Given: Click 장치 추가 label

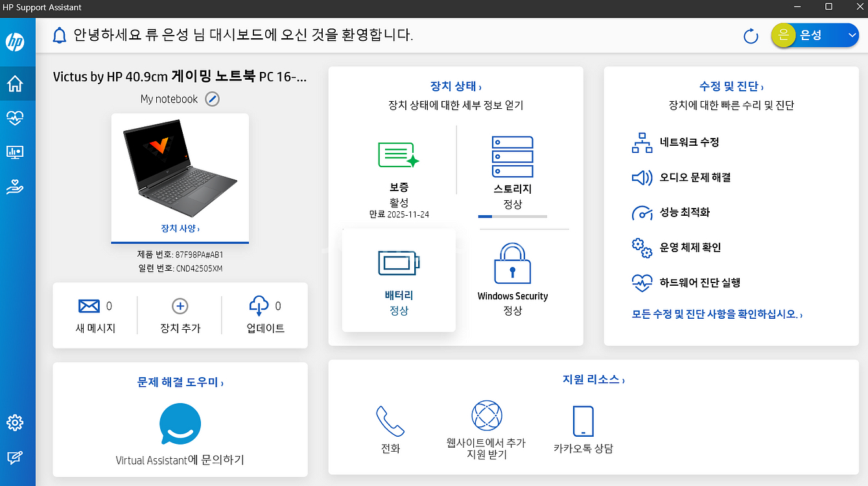Looking at the screenshot, I should 180,329.
